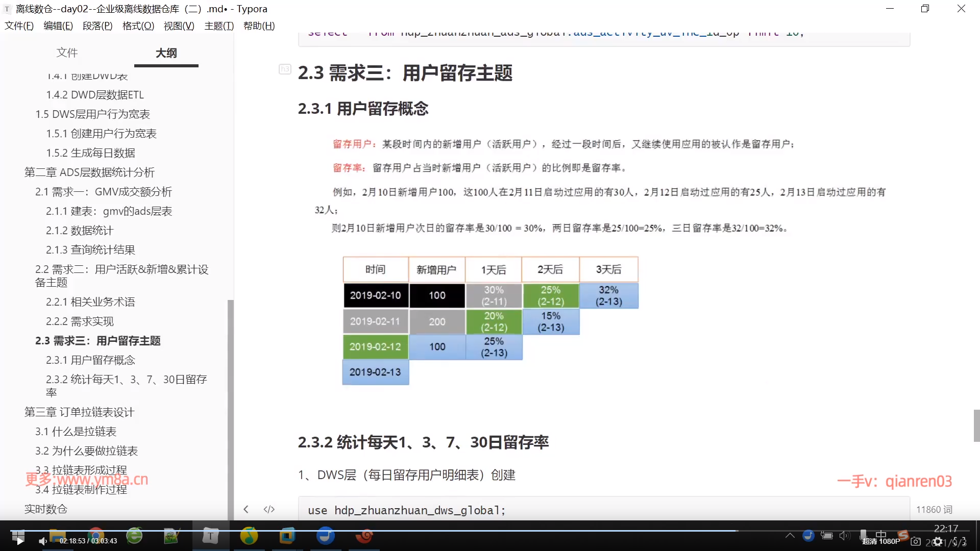Click the h3 heading marker icon
Screen dimensions: 980x551
pos(285,69)
